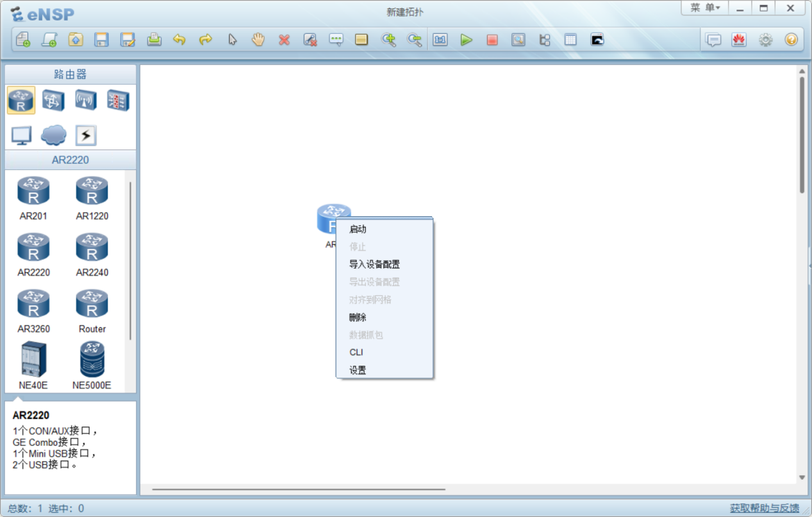Open help with the question mark icon
812x517 pixels.
[791, 40]
